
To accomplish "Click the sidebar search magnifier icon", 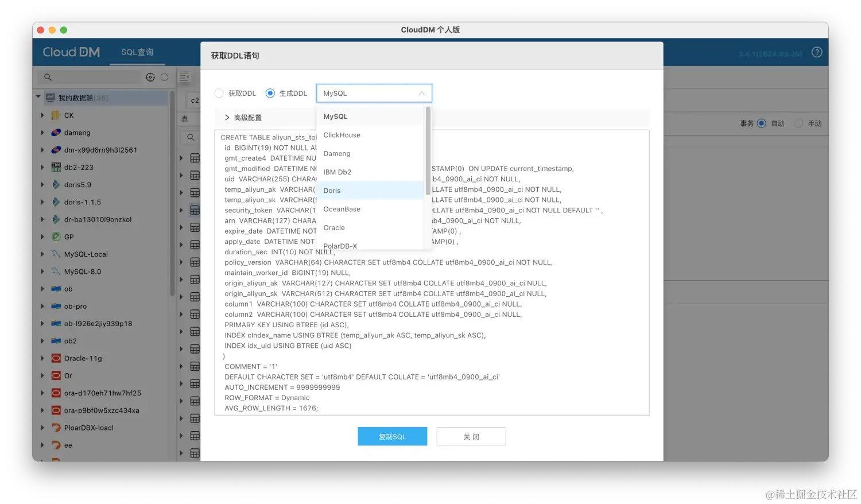I will click(x=48, y=77).
